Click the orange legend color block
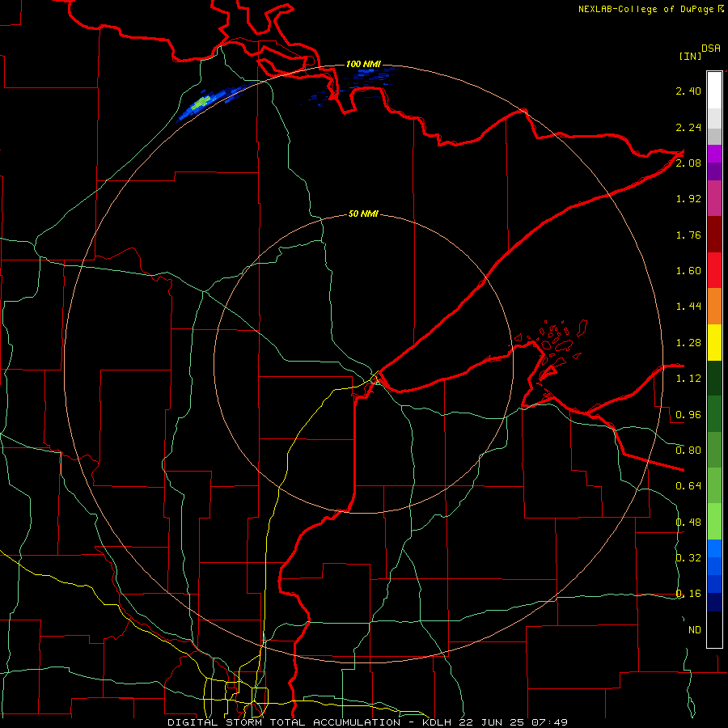Viewport: 728px width, 728px height. (x=714, y=307)
